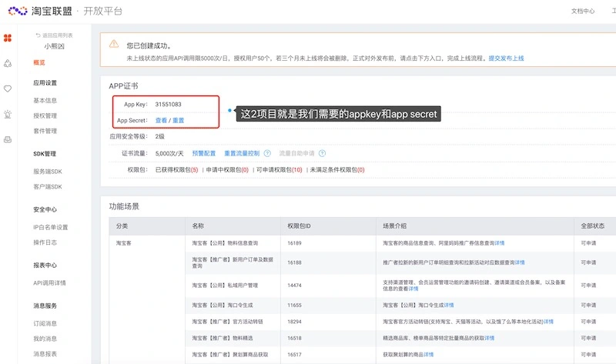Click 查看 to view App Secret
Screen dimensions: 616x364
(161, 121)
